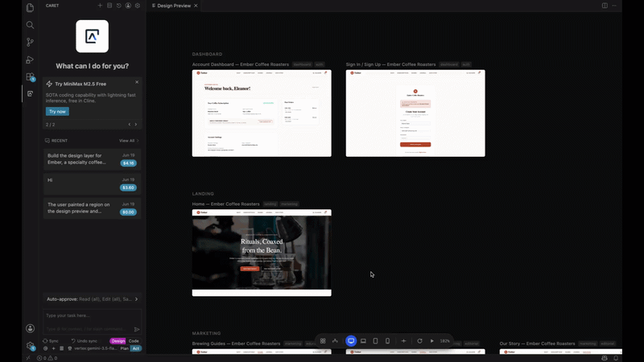Click the Sync button
The height and width of the screenshot is (362, 644).
tap(51, 341)
